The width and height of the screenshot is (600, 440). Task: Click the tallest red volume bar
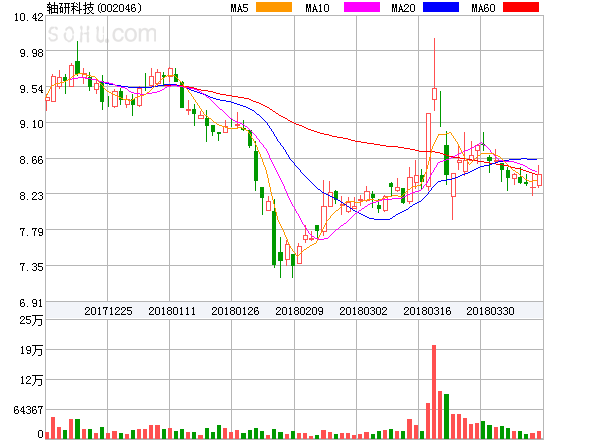434,392
